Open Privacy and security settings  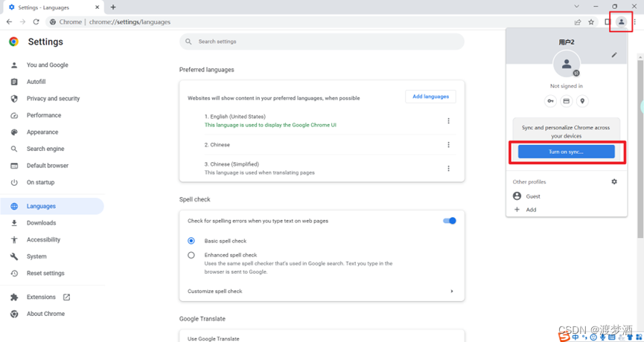[x=53, y=98]
